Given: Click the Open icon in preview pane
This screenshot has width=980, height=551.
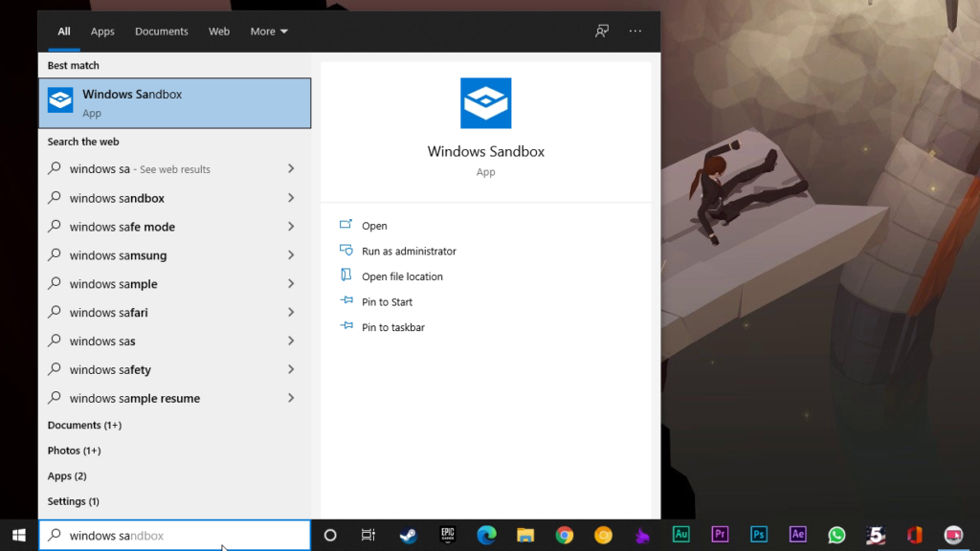Looking at the screenshot, I should [345, 225].
